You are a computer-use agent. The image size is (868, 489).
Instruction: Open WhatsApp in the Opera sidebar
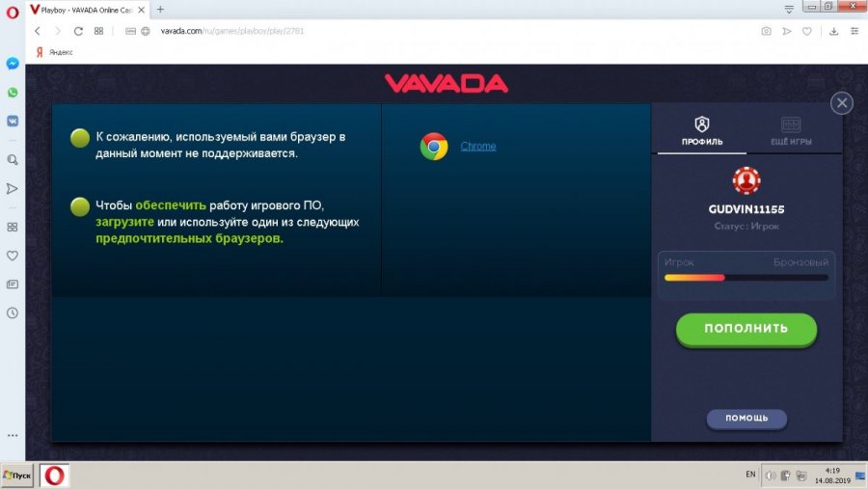13,93
